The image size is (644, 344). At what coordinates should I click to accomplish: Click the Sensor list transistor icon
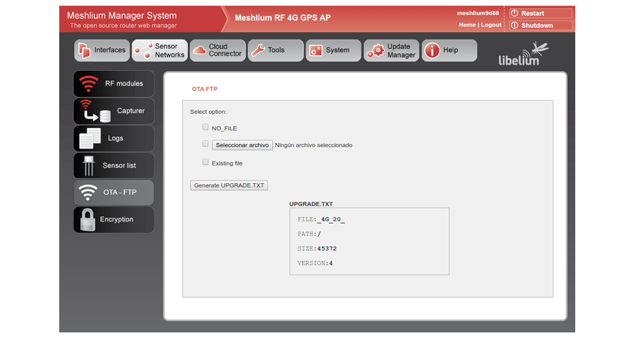pos(88,166)
